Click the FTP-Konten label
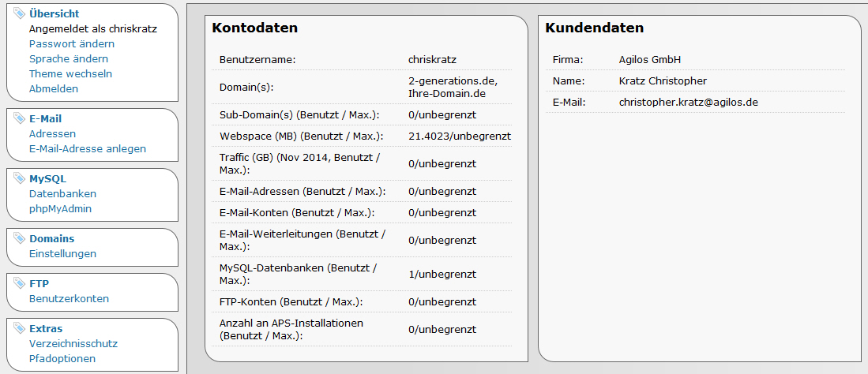Screen dimensions: 868x374 point(291,301)
